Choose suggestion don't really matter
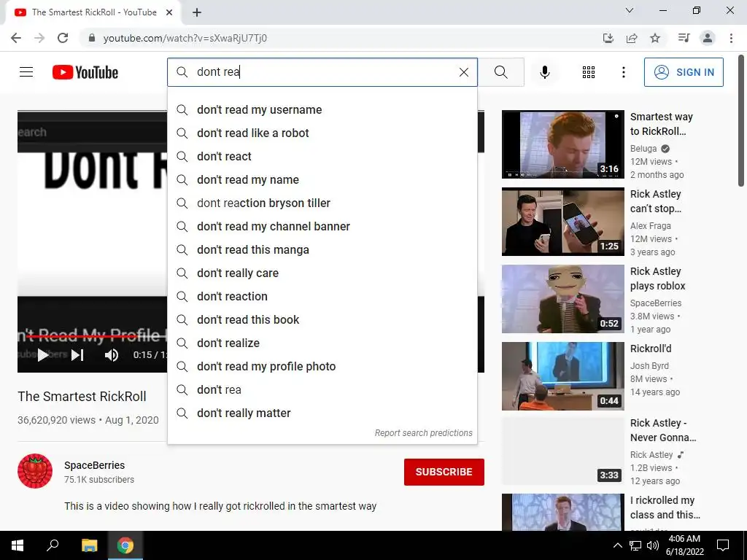 tap(322, 413)
